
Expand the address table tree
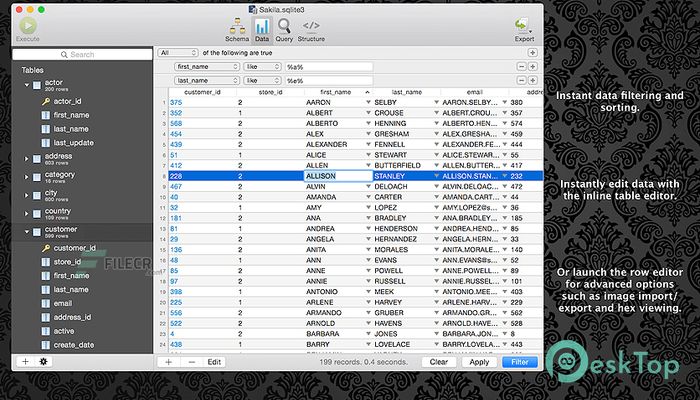pos(26,158)
